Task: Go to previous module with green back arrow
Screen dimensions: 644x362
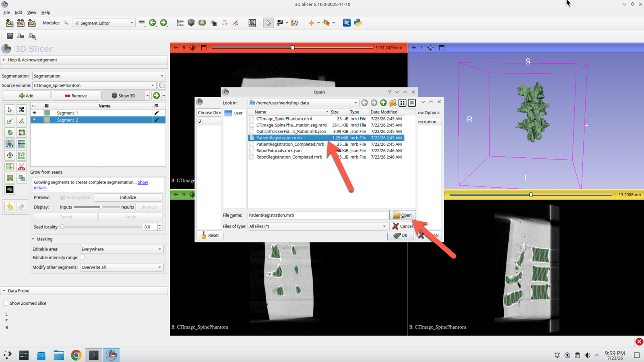Action: [x=153, y=23]
